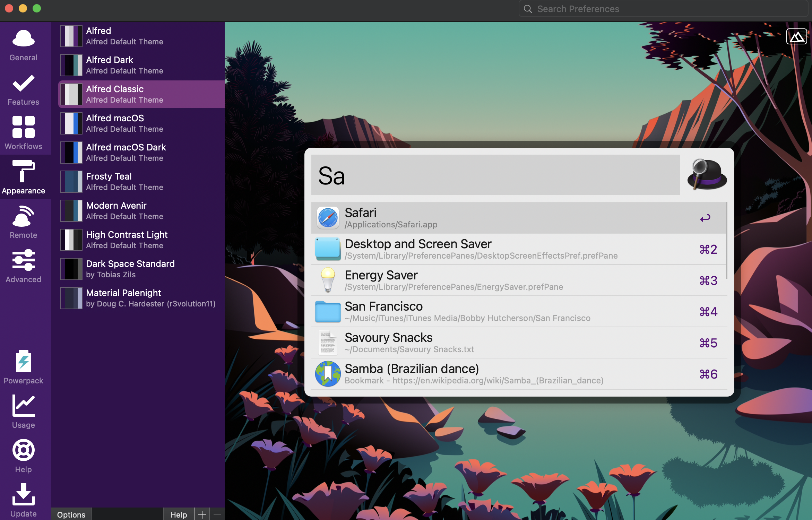Screen dimensions: 812x520
Task: Click the Search Preferences field
Action: (663, 9)
